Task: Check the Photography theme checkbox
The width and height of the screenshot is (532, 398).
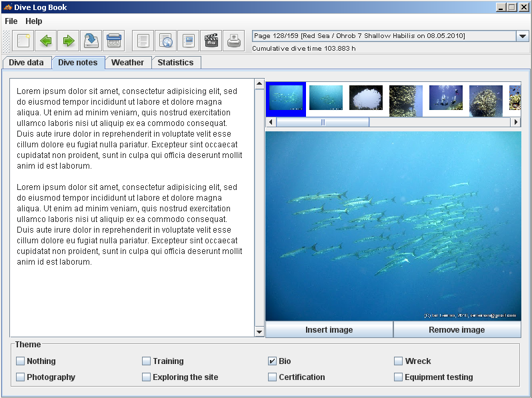Action: tap(21, 377)
